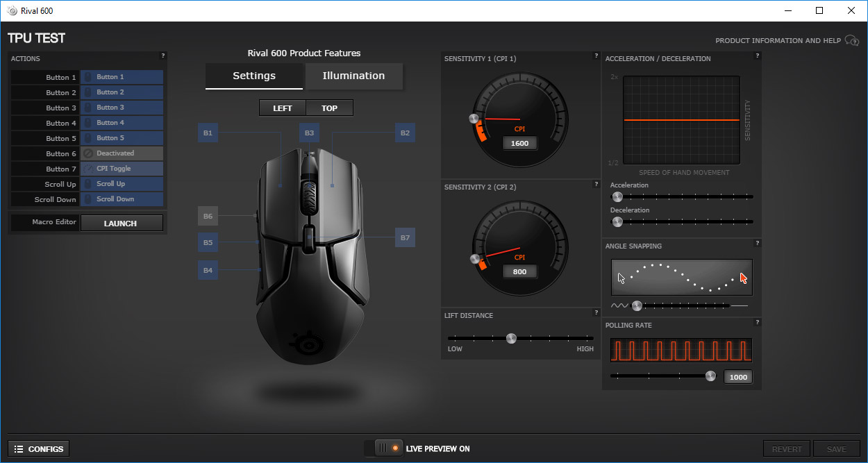Viewport: 868px width, 463px height.
Task: Click the Rival 600 Product Features heading
Action: tap(304, 53)
